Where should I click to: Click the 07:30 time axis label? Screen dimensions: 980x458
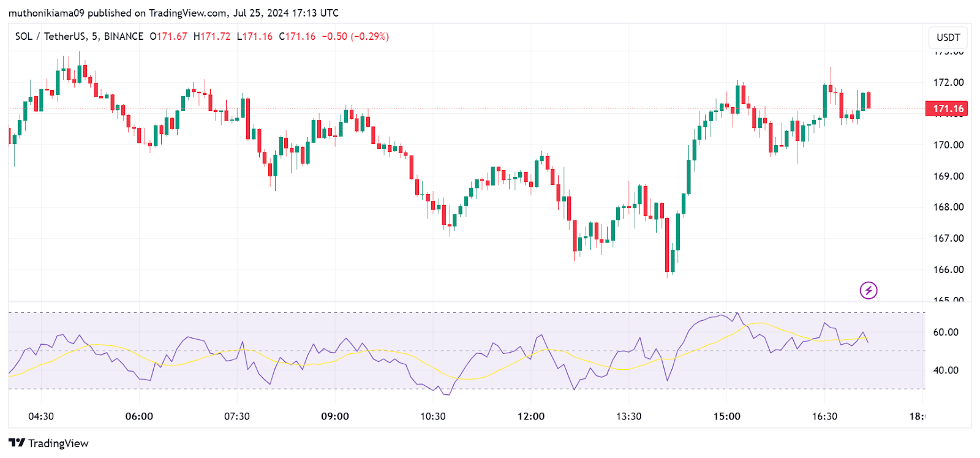coord(237,416)
